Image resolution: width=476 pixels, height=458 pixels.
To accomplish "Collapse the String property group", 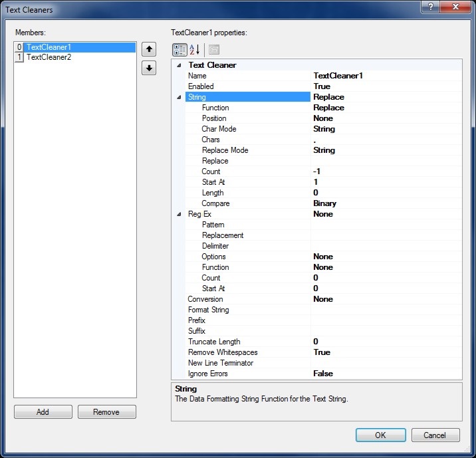I will pos(179,97).
